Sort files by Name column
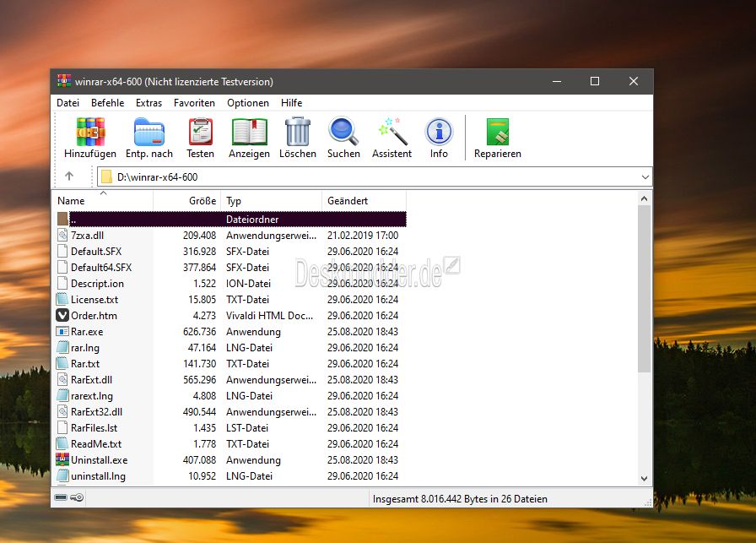 coord(103,201)
